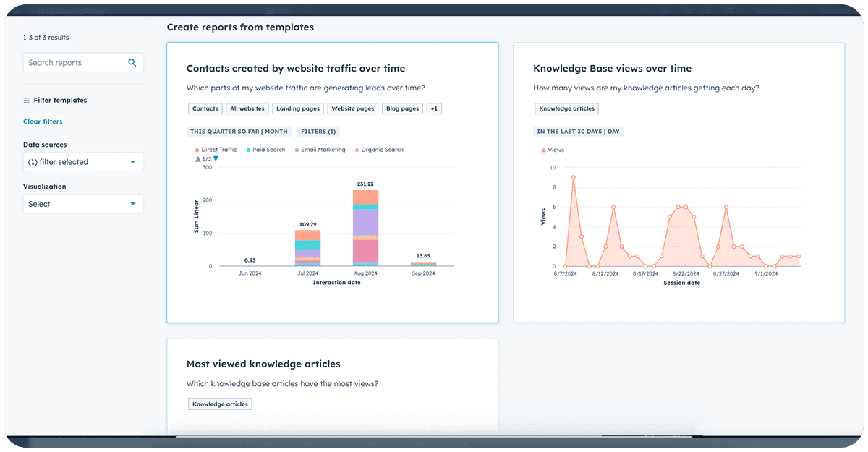Image resolution: width=868 pixels, height=452 pixels.
Task: Click the Paid Search legend dot
Action: (x=248, y=150)
